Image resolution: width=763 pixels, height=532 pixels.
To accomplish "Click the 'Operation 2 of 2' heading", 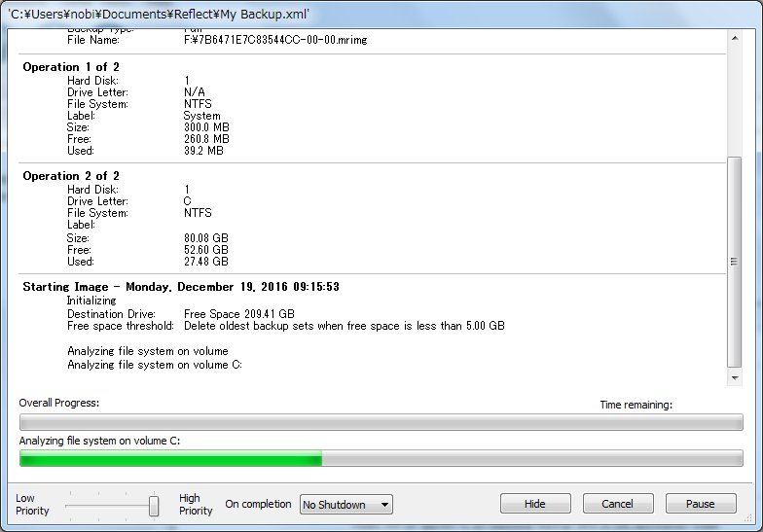I will point(71,176).
